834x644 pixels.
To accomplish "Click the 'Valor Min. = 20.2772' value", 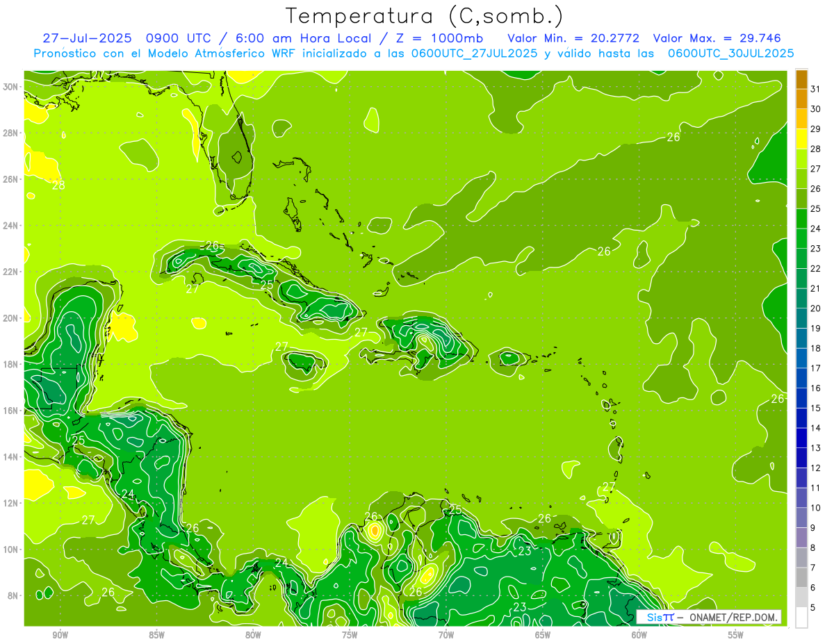I will pos(573,38).
